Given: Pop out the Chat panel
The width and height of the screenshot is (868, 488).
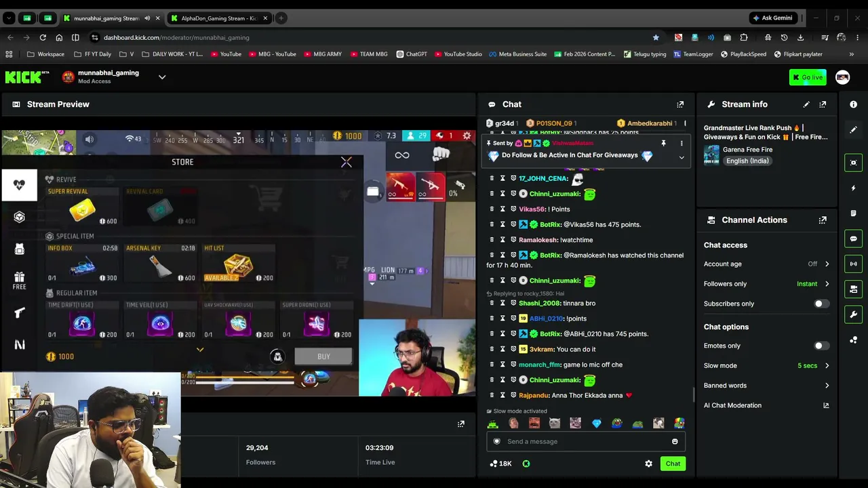Looking at the screenshot, I should [680, 104].
